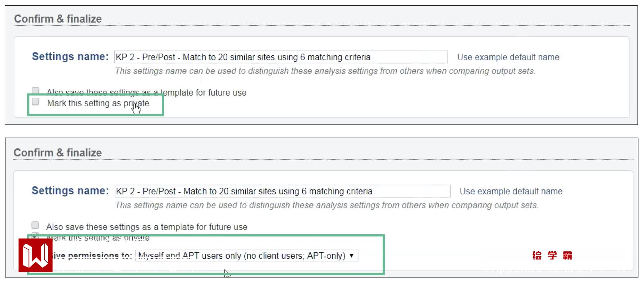Click the 'Settings name:' label in first panel
Viewport: 644px width, 285px height.
(70, 56)
